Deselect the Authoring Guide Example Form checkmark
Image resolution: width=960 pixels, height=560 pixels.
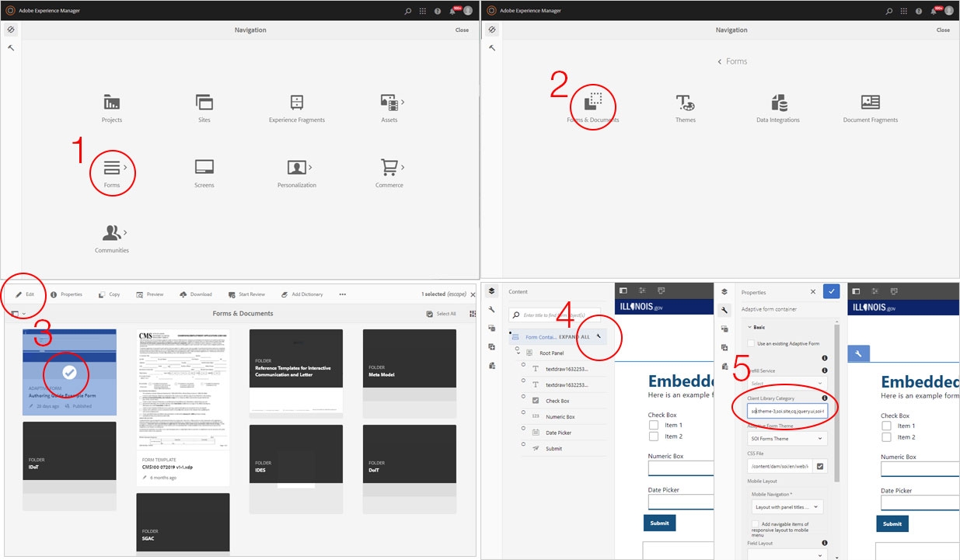pyautogui.click(x=69, y=373)
